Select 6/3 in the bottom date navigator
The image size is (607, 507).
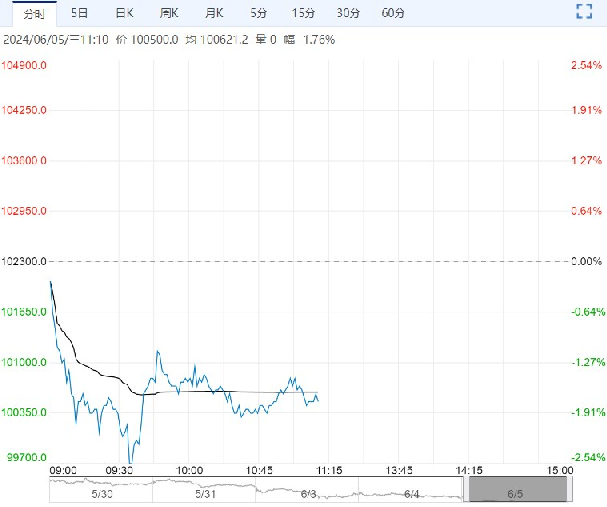308,493
